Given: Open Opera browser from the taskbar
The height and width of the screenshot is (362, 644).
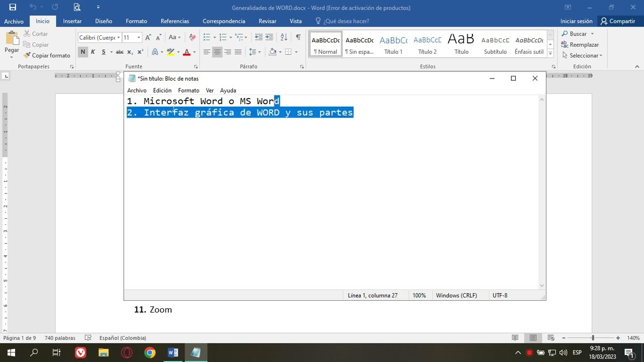Looking at the screenshot, I should pyautogui.click(x=127, y=352).
